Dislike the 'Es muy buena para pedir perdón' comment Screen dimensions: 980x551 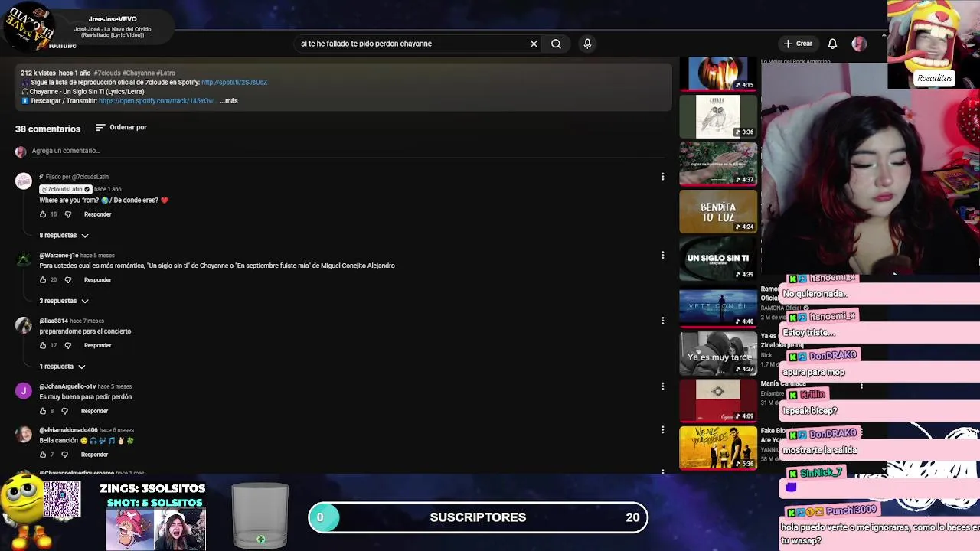tap(65, 412)
